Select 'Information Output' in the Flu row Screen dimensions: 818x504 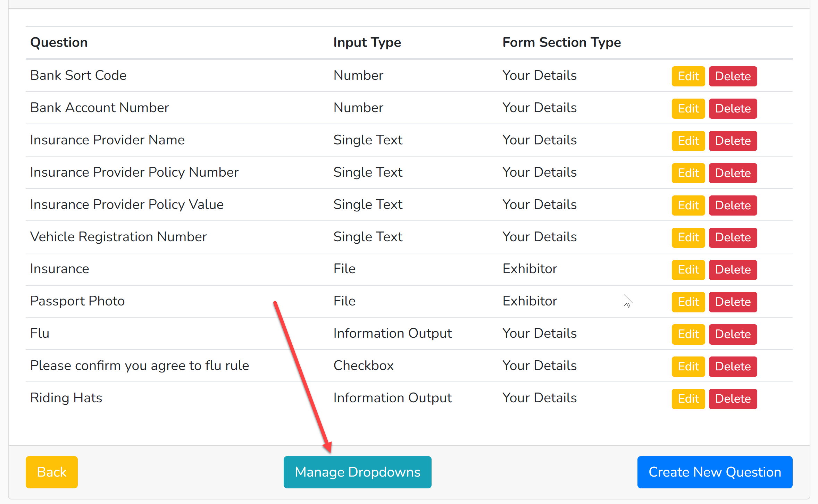393,333
